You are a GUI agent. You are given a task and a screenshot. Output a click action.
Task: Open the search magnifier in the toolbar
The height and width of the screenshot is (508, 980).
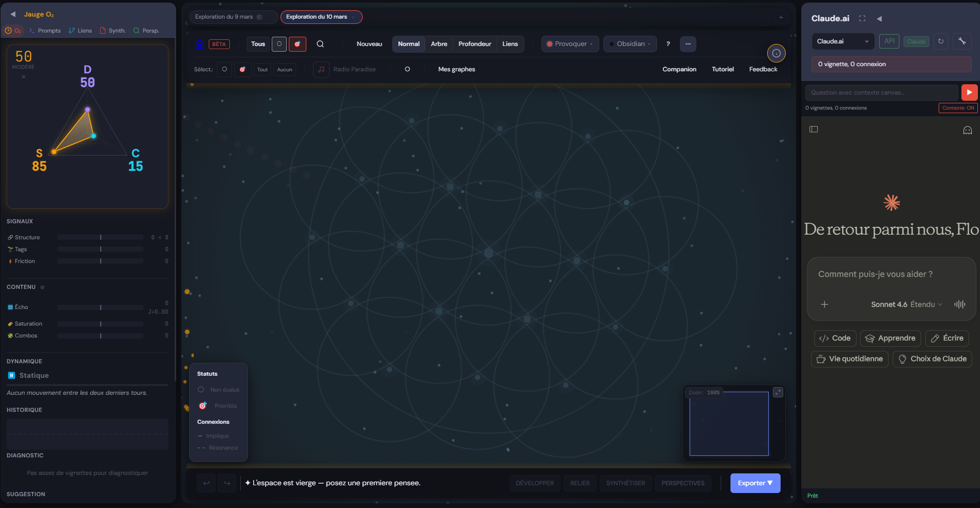pos(320,44)
